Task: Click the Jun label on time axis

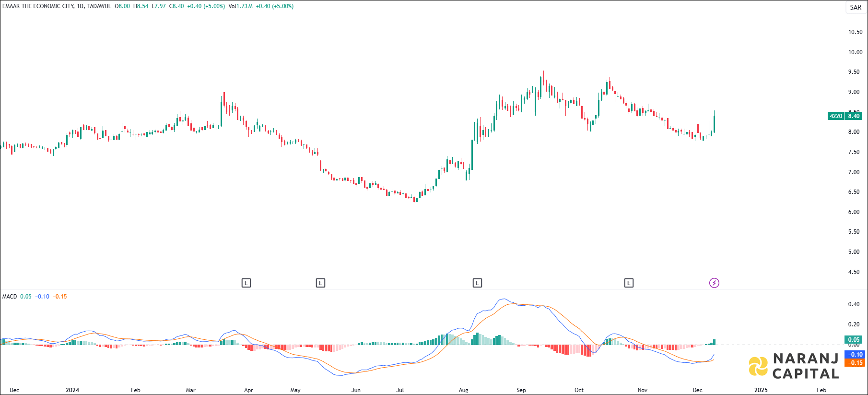Action: [x=356, y=390]
